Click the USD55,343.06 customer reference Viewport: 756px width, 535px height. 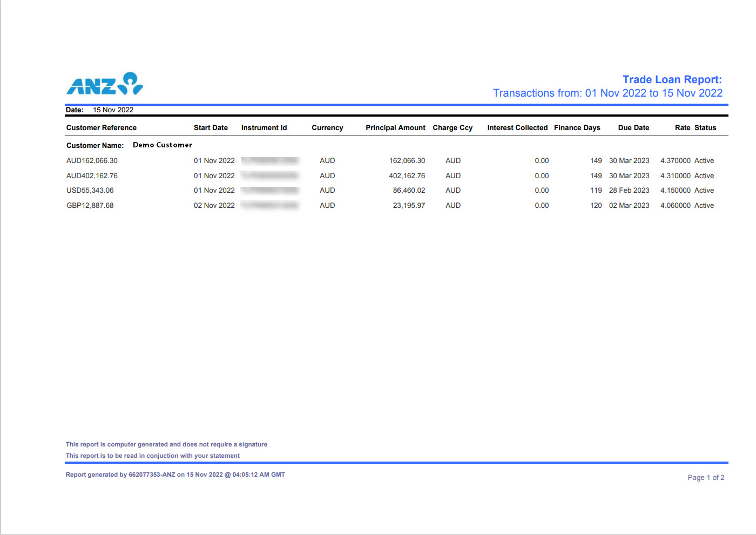(90, 191)
